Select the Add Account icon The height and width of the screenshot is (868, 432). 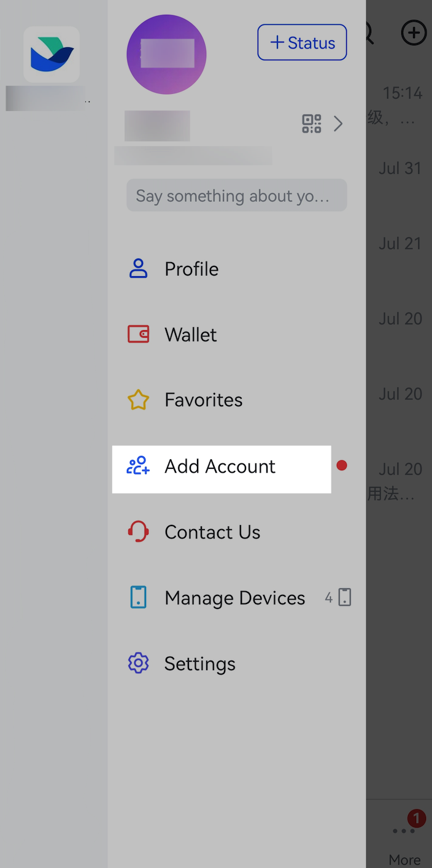pyautogui.click(x=138, y=466)
